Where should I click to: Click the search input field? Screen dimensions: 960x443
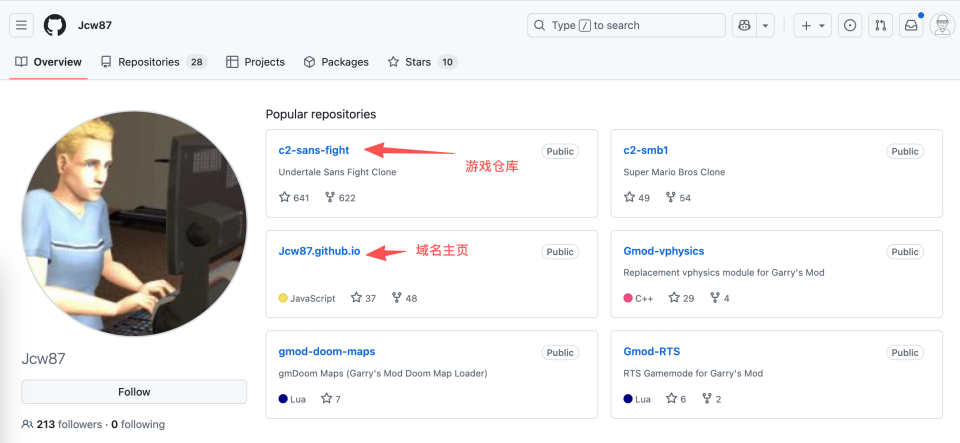pos(627,25)
